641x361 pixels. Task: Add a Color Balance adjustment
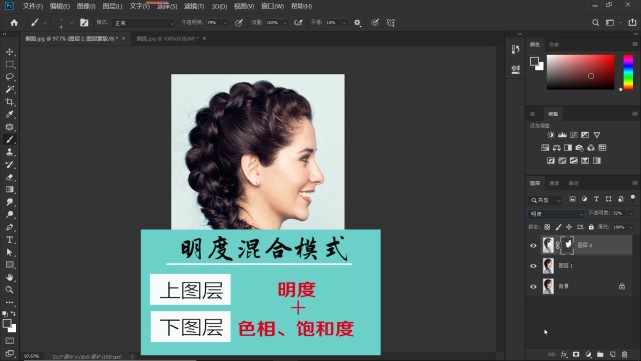point(556,148)
